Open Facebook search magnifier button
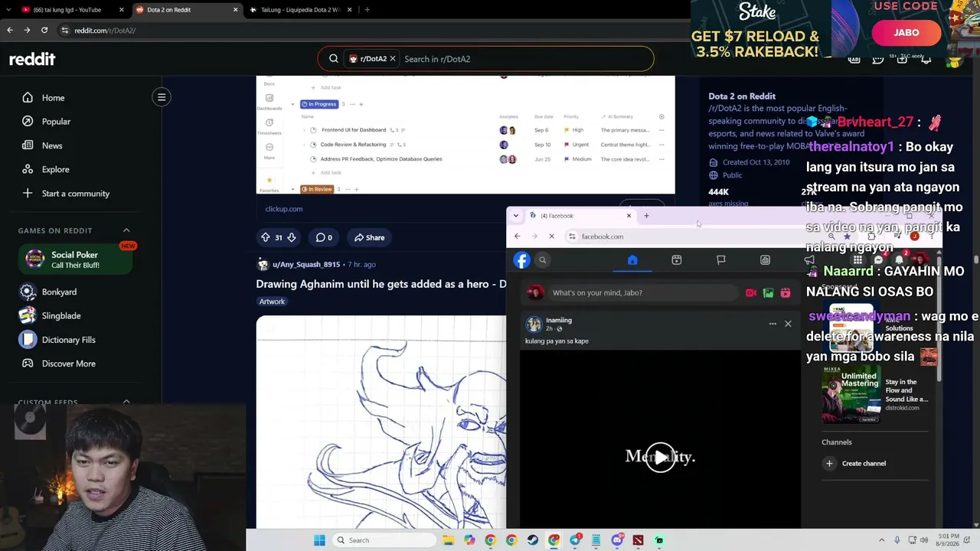 pyautogui.click(x=543, y=260)
